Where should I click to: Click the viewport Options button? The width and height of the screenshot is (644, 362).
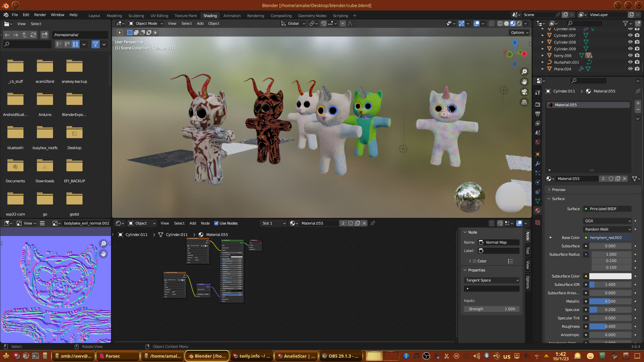[519, 33]
